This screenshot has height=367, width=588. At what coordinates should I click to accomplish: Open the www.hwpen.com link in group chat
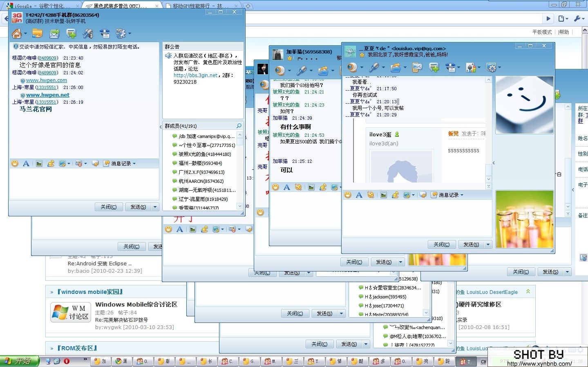coord(46,80)
